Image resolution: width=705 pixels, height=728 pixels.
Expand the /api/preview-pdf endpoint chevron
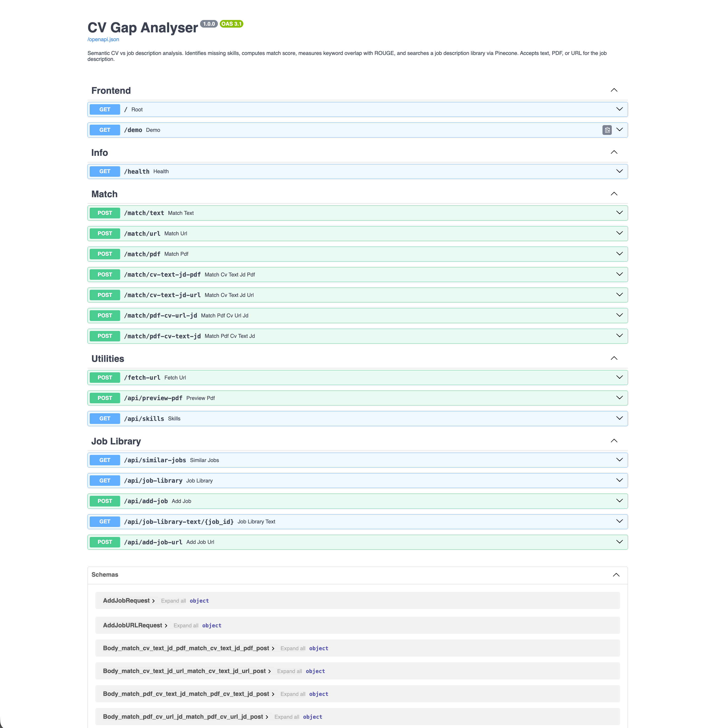(x=619, y=398)
